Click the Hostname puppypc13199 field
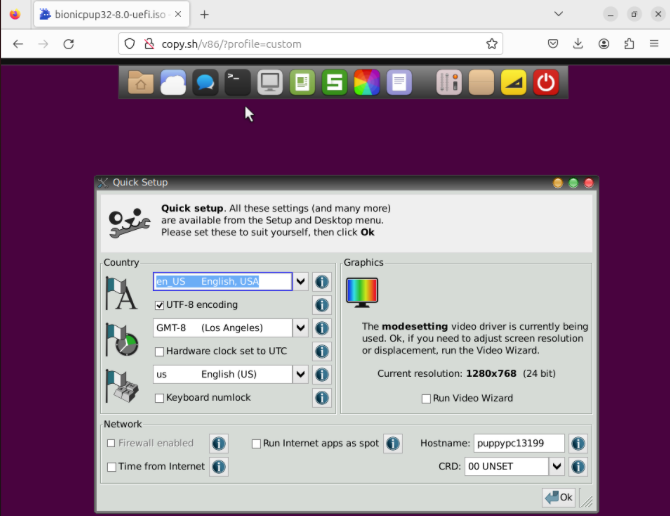This screenshot has height=517, width=670. pos(519,443)
